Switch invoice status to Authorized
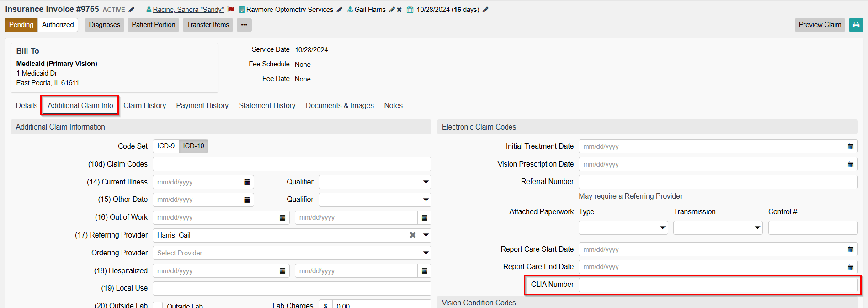868x308 pixels. 58,25
